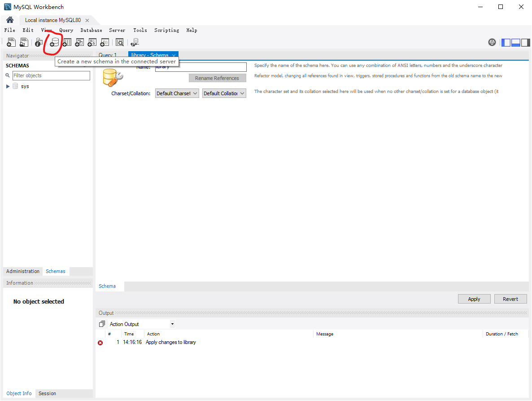Toggle the bottom output panel visibility
The image size is (532, 401).
(x=516, y=43)
